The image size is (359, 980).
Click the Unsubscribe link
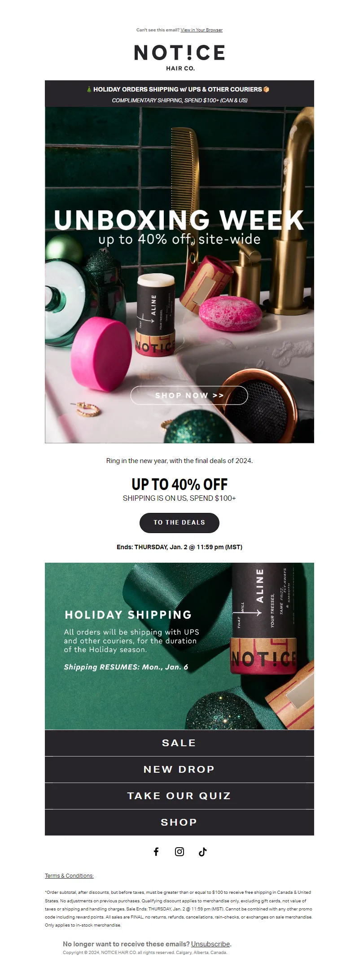(210, 944)
